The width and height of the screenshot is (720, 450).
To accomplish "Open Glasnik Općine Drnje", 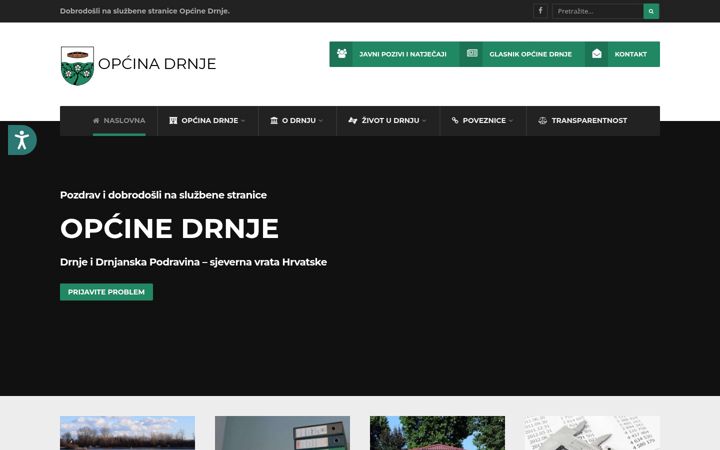I will [530, 54].
